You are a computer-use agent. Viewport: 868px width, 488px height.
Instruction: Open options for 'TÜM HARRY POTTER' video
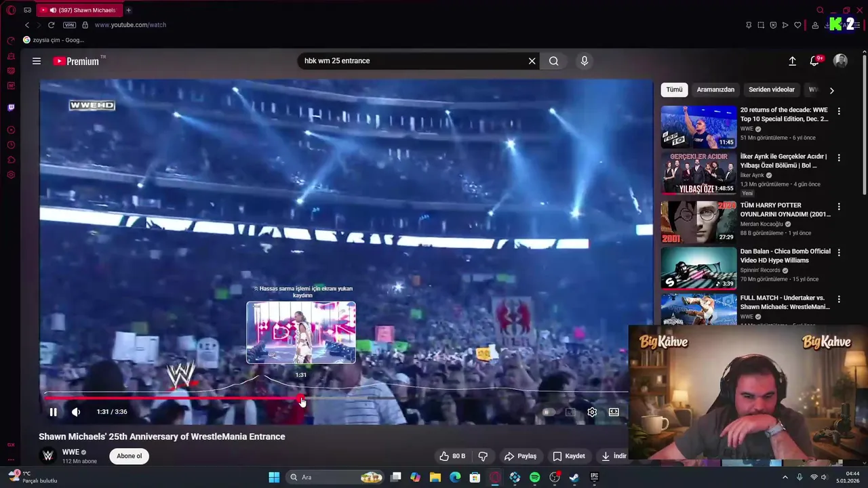pos(839,207)
